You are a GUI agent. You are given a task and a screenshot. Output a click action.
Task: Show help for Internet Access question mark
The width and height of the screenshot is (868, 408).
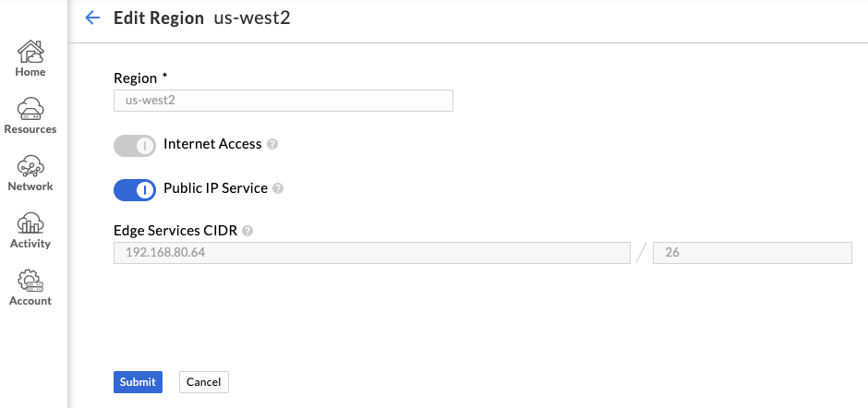point(271,145)
